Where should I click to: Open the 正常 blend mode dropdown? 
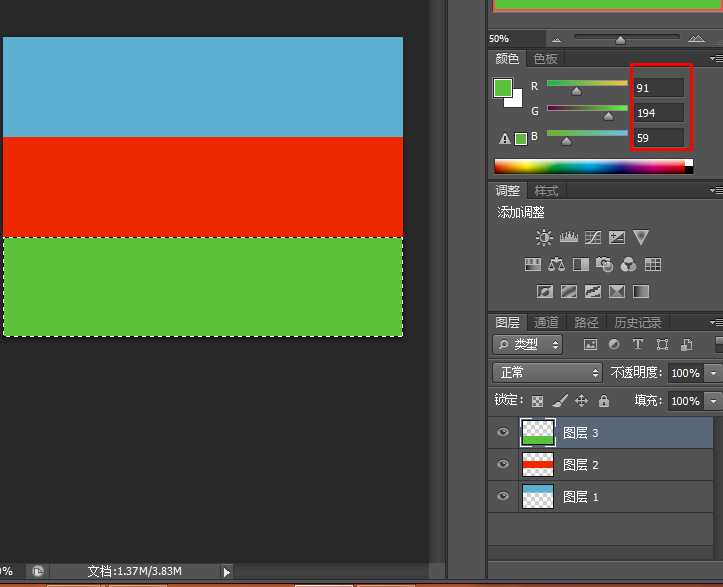click(547, 373)
